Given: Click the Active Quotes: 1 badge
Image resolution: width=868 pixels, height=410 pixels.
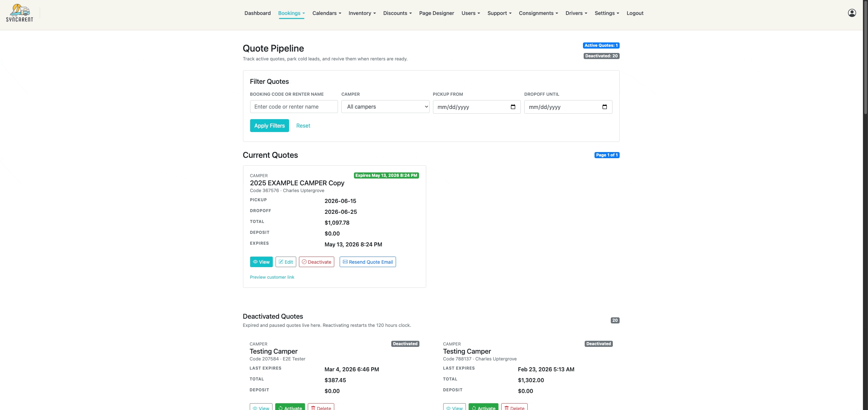Looking at the screenshot, I should [x=601, y=45].
